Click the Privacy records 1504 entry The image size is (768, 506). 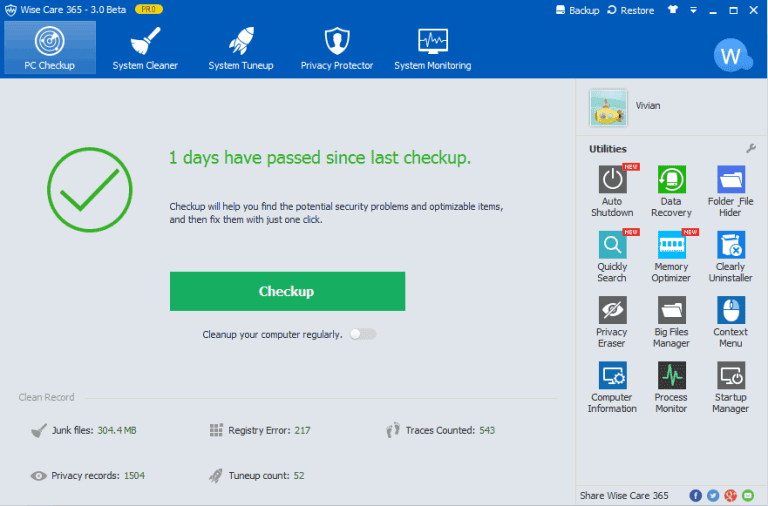tap(88, 475)
